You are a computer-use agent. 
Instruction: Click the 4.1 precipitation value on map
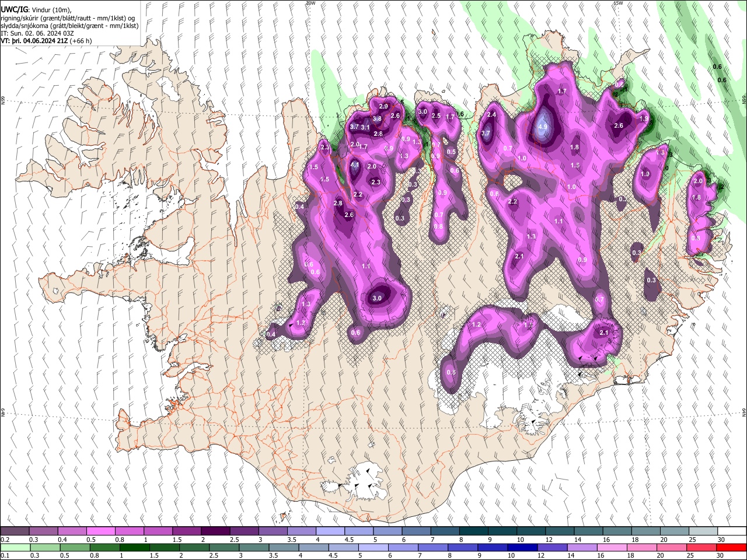coord(354,165)
